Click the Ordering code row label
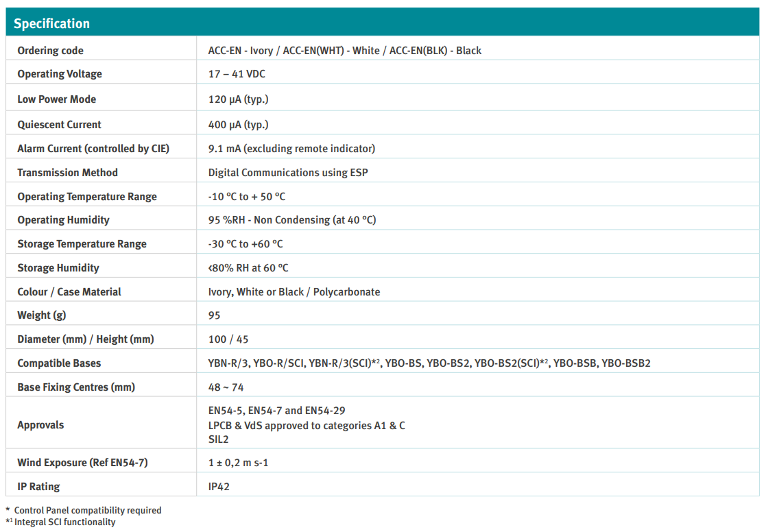The image size is (766, 532). [x=50, y=51]
